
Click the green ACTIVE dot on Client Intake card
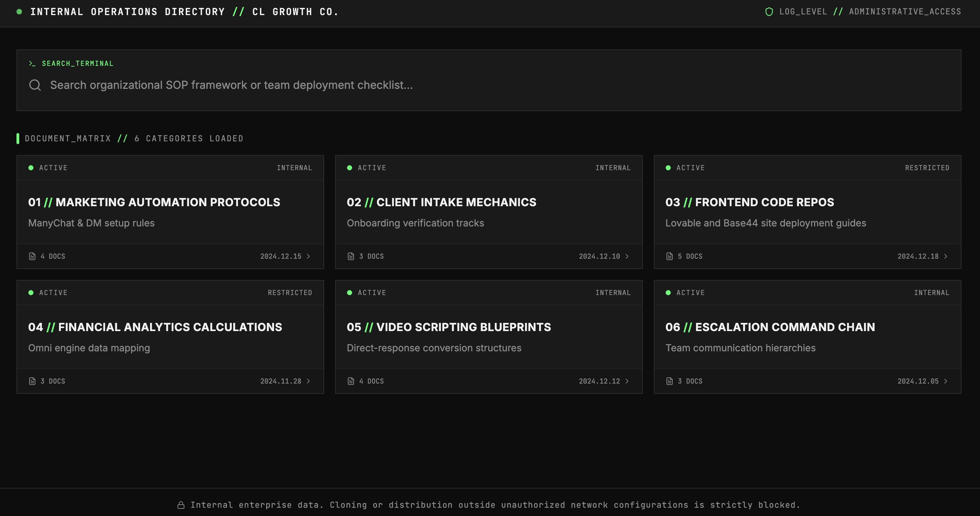tap(349, 168)
